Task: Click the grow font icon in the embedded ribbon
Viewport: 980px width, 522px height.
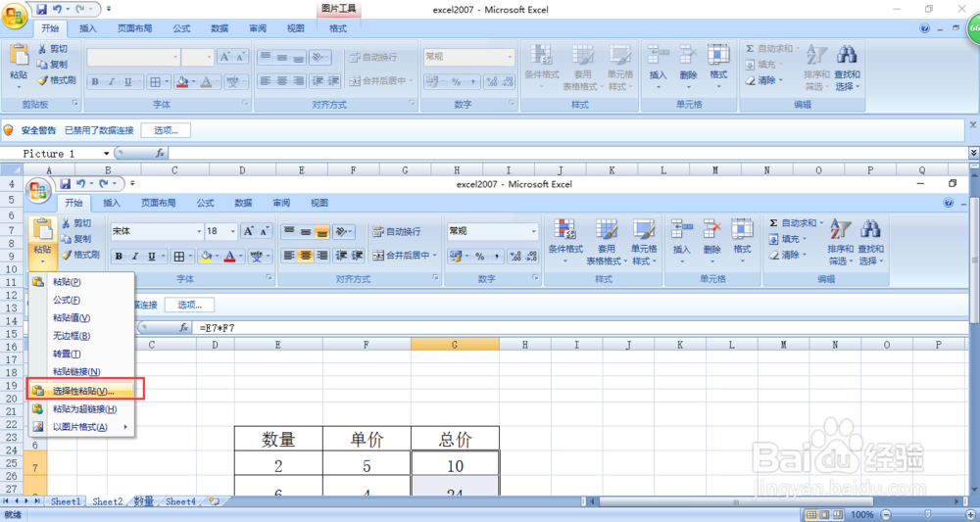Action: (x=249, y=231)
